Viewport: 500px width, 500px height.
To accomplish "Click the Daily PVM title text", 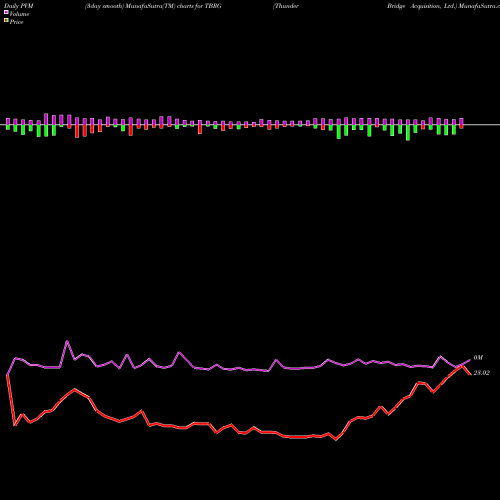I will 19,6.
